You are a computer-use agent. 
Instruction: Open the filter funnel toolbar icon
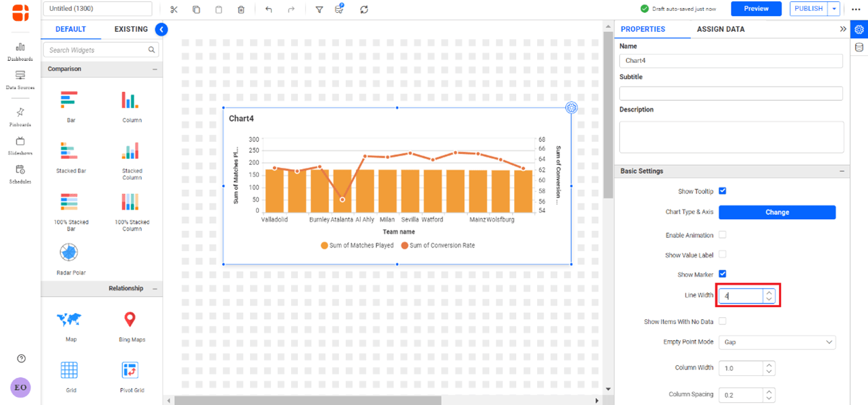320,9
